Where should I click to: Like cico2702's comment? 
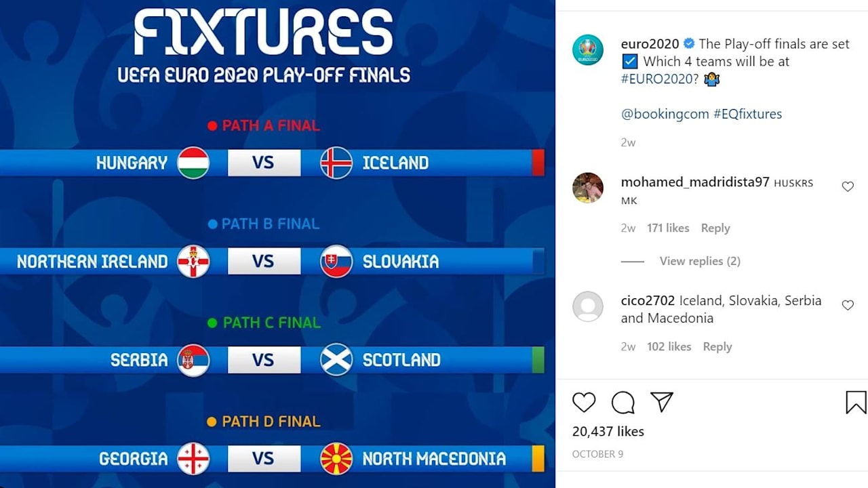[848, 305]
